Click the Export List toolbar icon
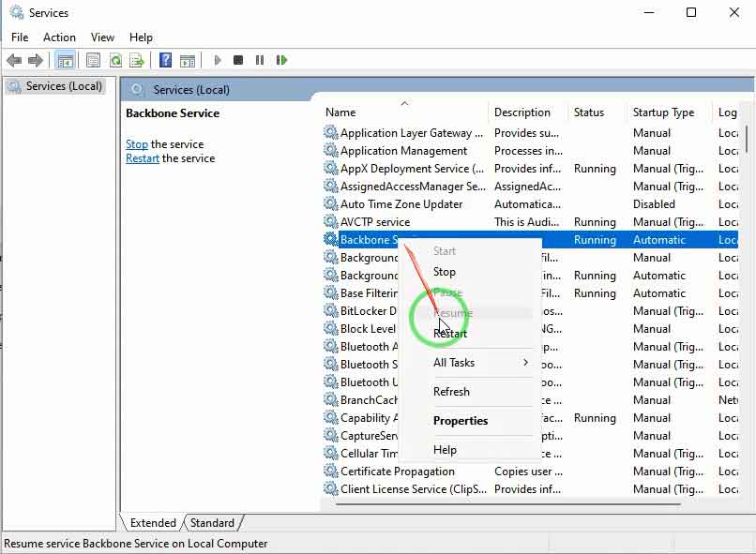Viewport: 756px width, 554px height. click(137, 60)
